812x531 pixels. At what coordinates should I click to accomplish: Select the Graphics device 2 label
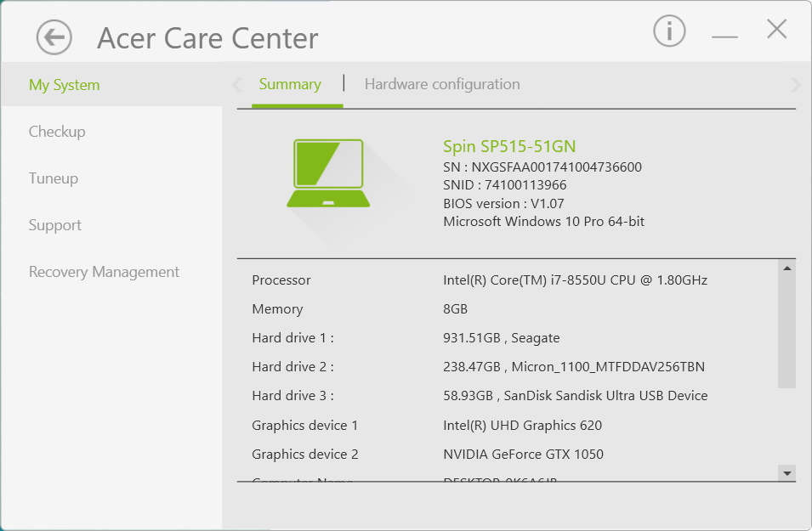tap(305, 455)
